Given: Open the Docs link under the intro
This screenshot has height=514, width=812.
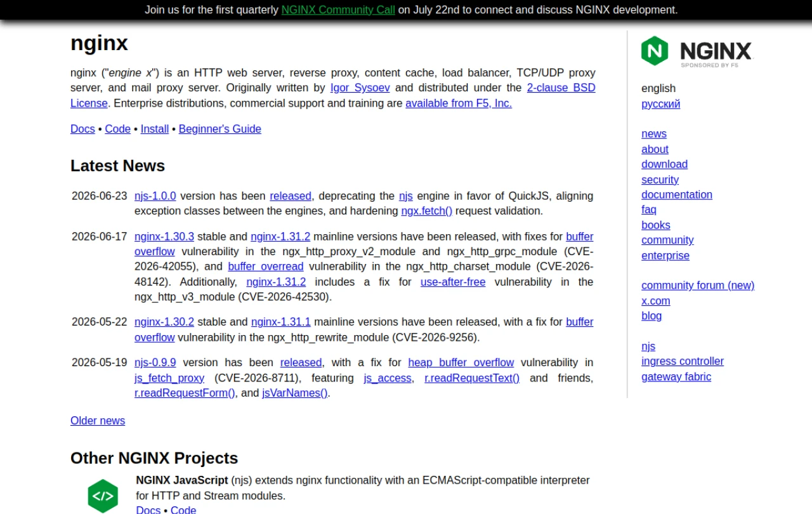Looking at the screenshot, I should 82,129.
